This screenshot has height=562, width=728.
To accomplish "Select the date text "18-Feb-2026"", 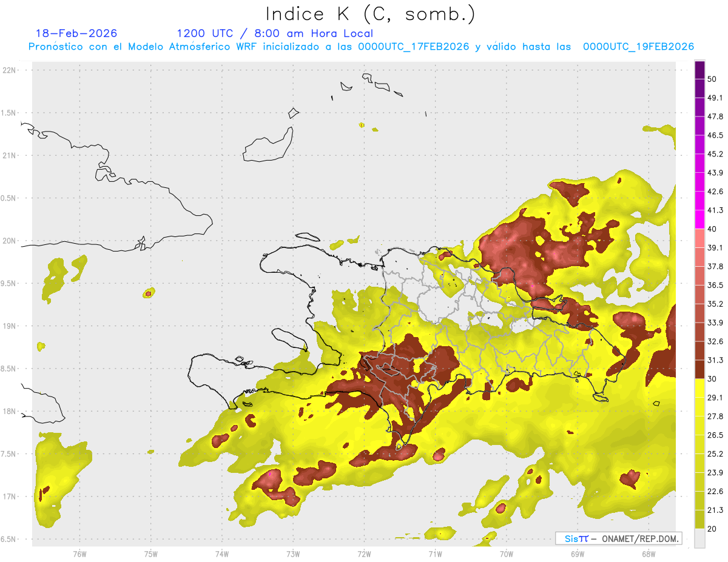I will pos(76,33).
